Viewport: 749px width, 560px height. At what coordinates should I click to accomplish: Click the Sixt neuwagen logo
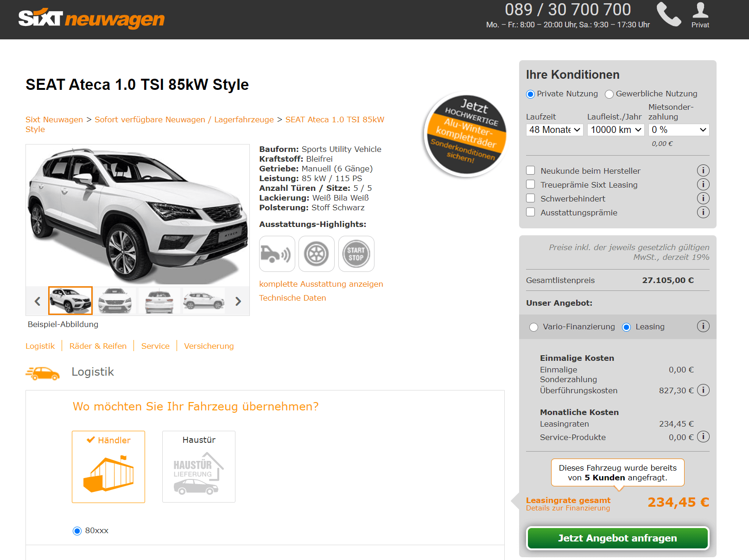[x=91, y=19]
